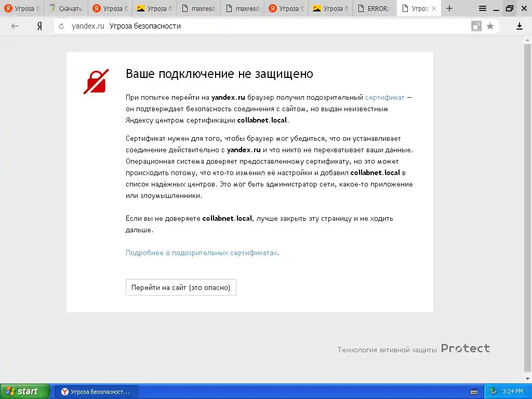Open a new tab with the plus button
532x399 pixels.
tap(449, 8)
